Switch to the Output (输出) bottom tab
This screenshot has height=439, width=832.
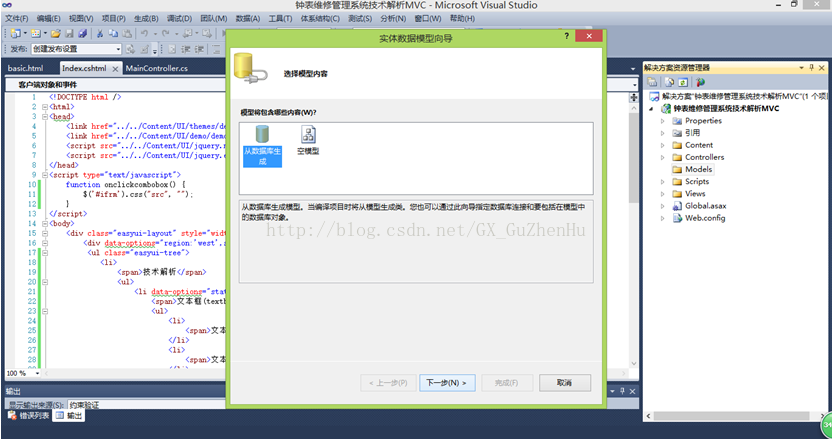pos(70,416)
